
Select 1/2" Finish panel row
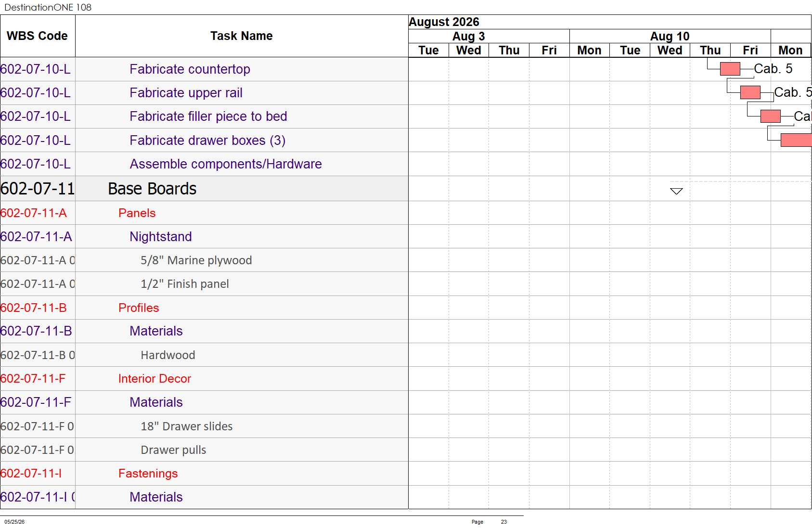click(x=204, y=284)
